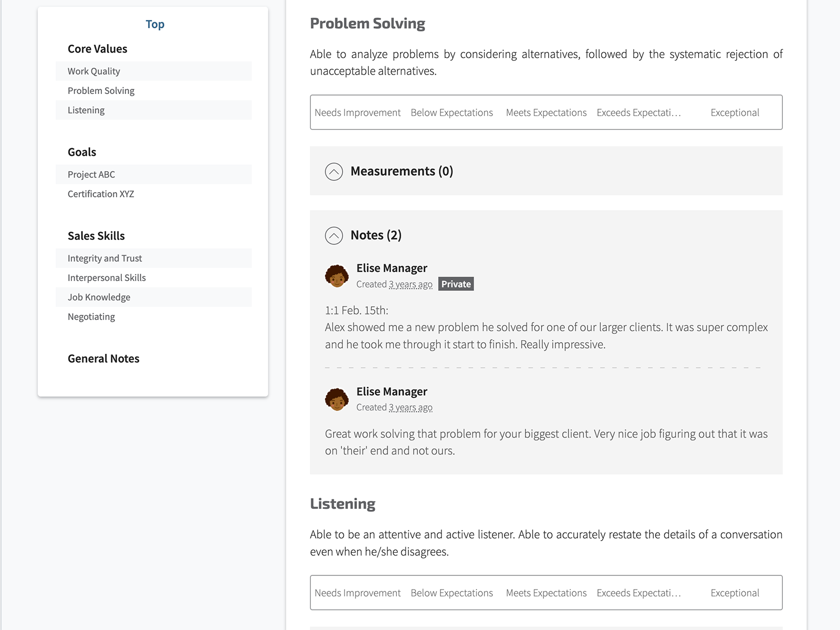Select "Meets Expectations" for Problem Solving

pos(546,112)
